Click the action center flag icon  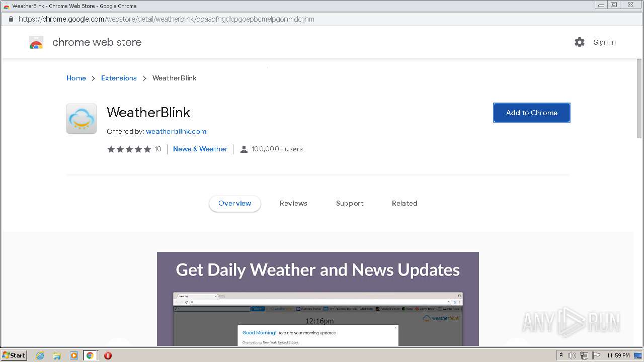[596, 355]
